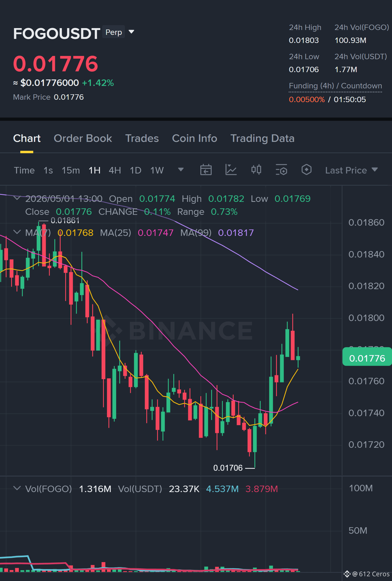This screenshot has width=392, height=581.
Task: Open the Last Price dropdown
Action: click(x=351, y=170)
